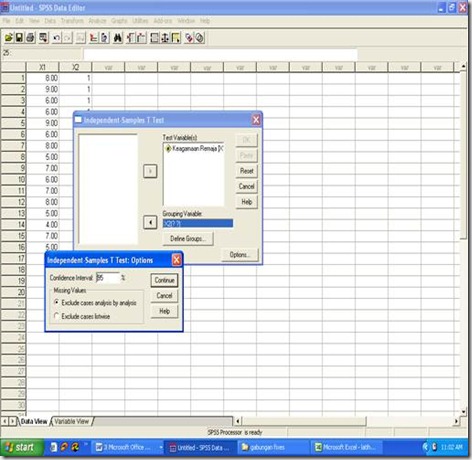Click the data grid scroll-up arrow

(x=464, y=67)
